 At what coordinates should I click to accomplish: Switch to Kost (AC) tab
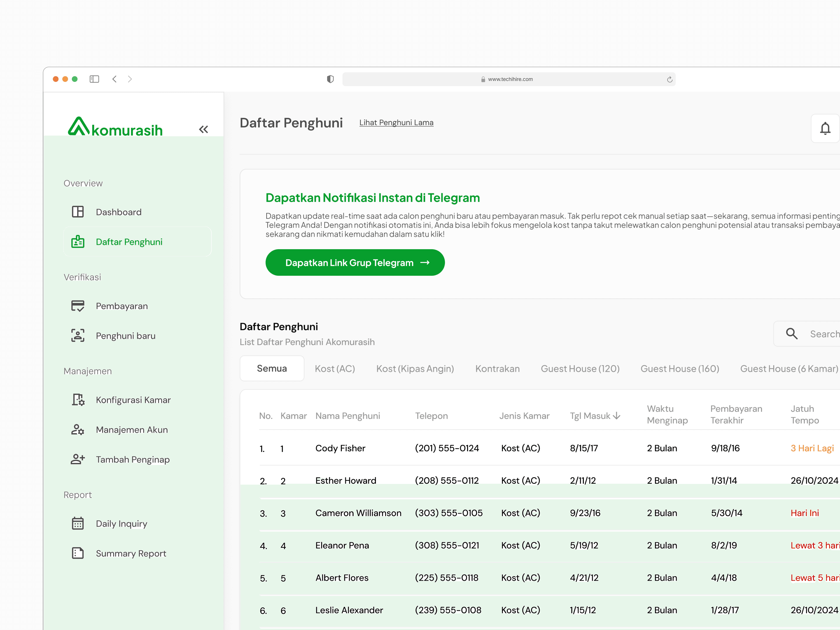335,369
